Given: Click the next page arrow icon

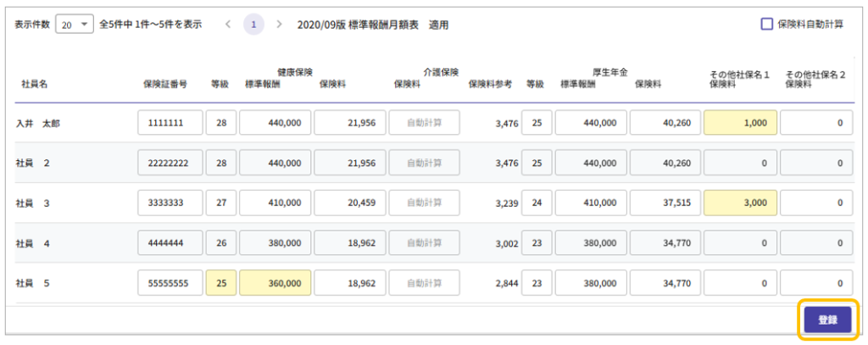Looking at the screenshot, I should [x=280, y=25].
